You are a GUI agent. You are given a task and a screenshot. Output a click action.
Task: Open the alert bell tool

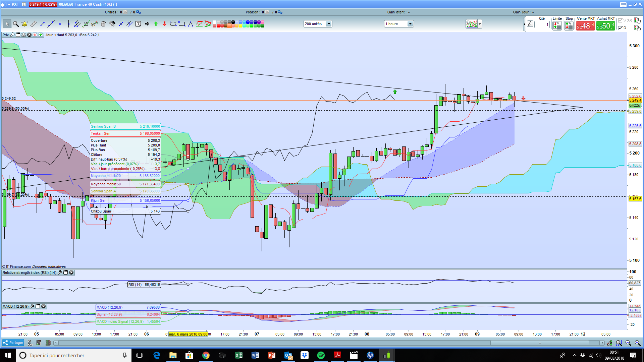[x=24, y=24]
